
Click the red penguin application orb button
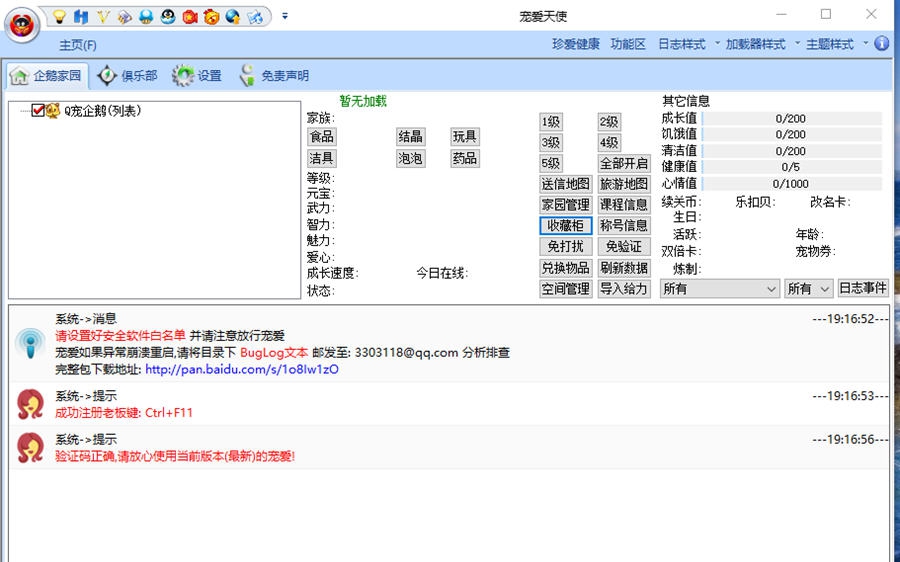[22, 26]
